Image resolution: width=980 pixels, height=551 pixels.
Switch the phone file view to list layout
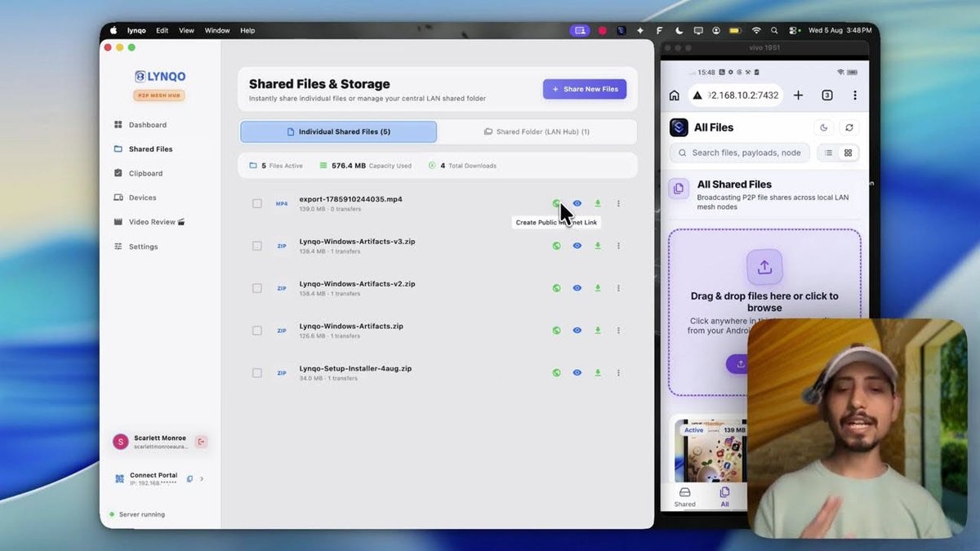829,153
